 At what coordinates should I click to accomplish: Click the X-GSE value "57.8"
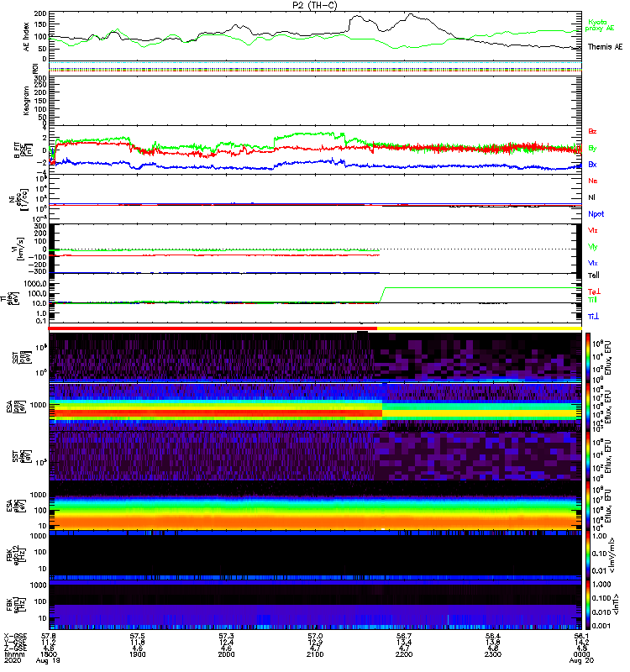(x=49, y=636)
